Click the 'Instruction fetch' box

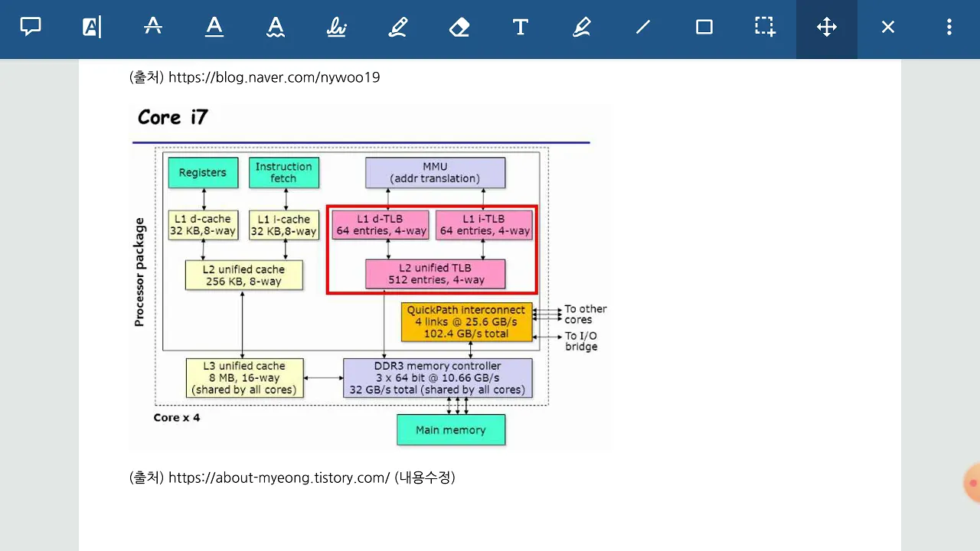point(284,172)
